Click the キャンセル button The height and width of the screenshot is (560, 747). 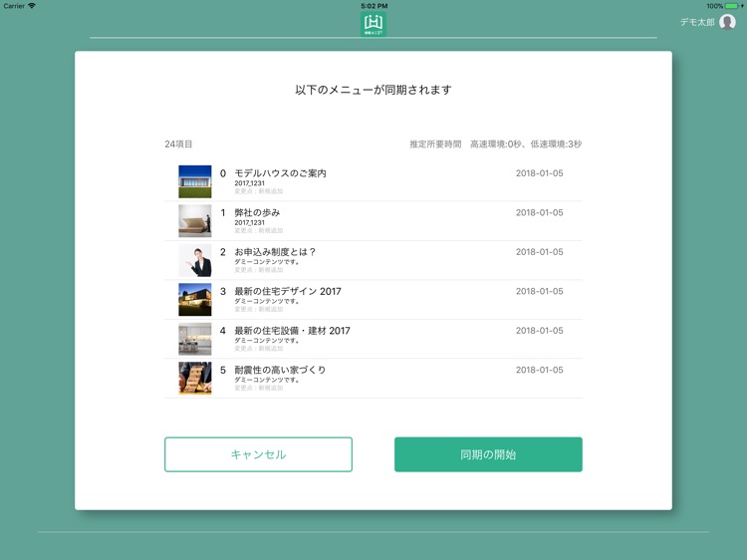258,454
